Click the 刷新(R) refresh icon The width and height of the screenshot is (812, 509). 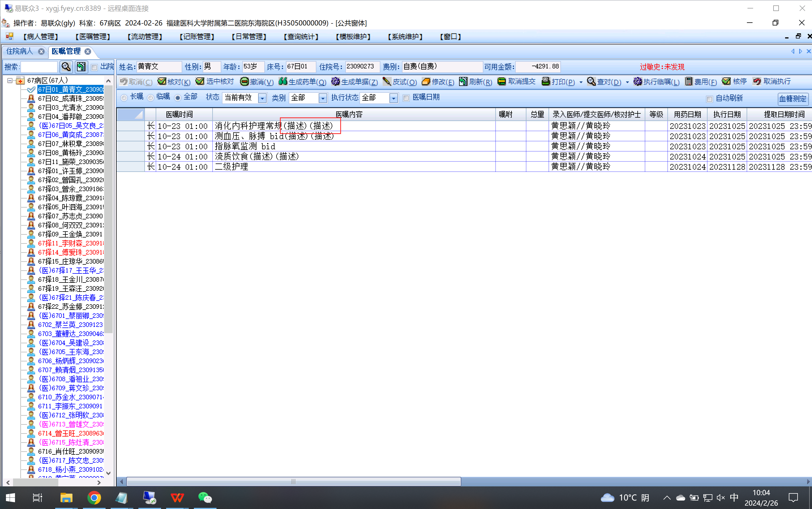(x=463, y=81)
